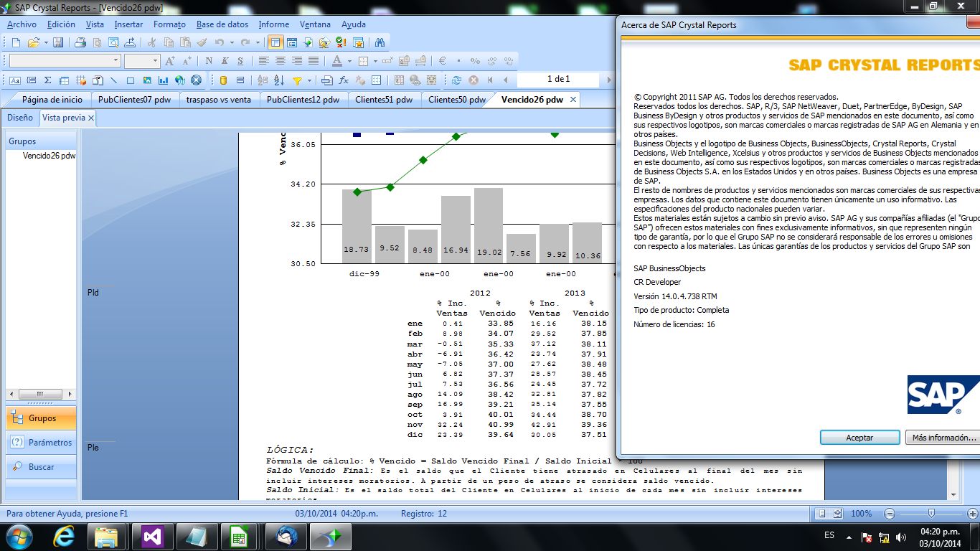This screenshot has width=980, height=551.
Task: Click the Más información button
Action: point(943,437)
